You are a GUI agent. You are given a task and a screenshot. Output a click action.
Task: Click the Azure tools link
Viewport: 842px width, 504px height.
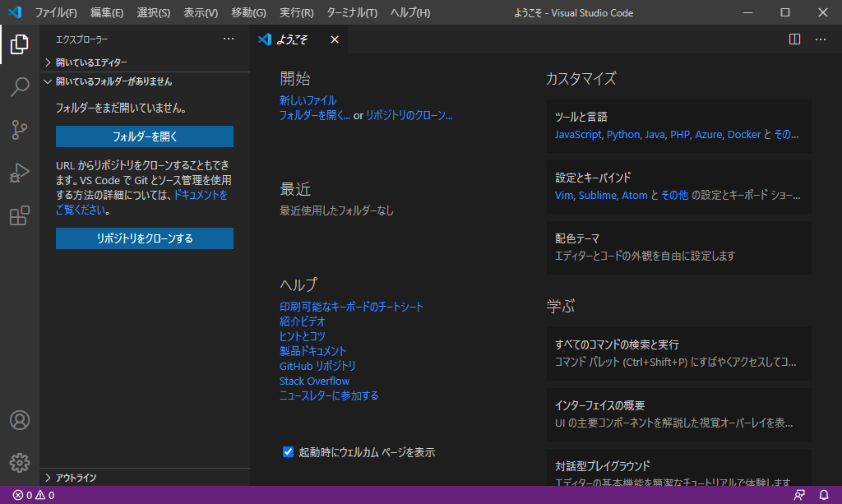[x=708, y=135]
